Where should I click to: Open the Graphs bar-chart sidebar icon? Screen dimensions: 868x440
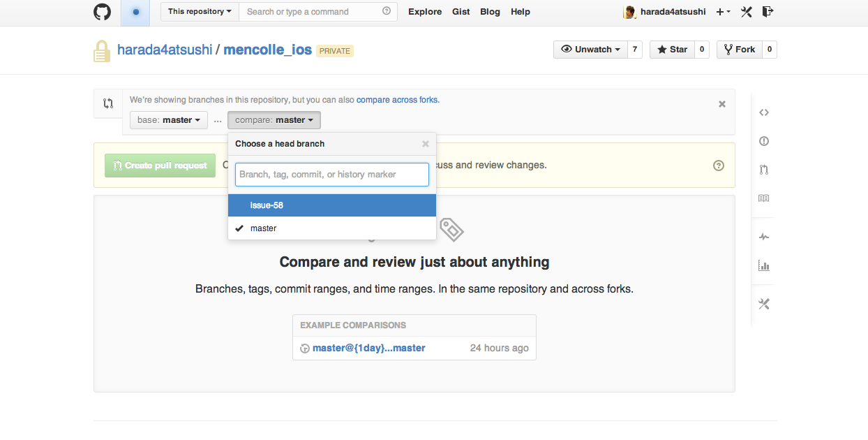(764, 265)
